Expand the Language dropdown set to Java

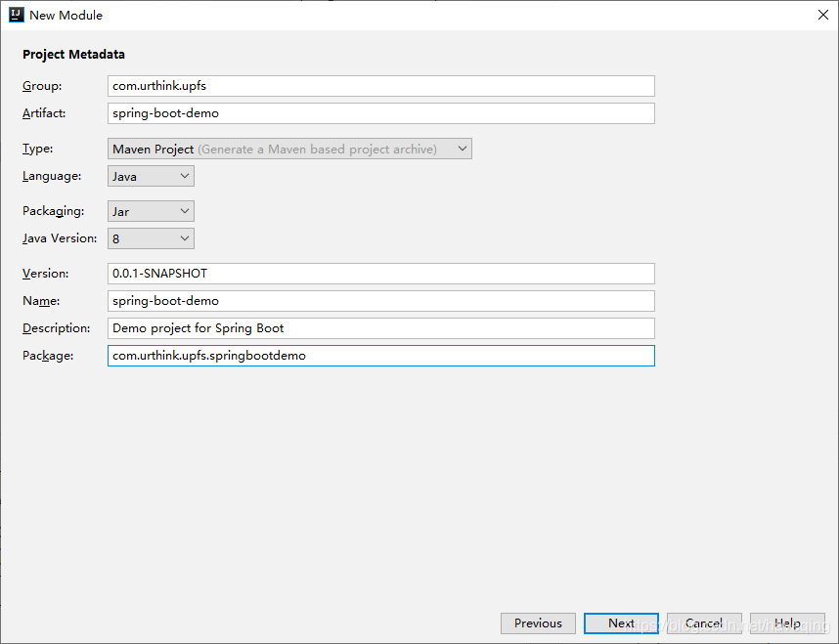[x=151, y=176]
